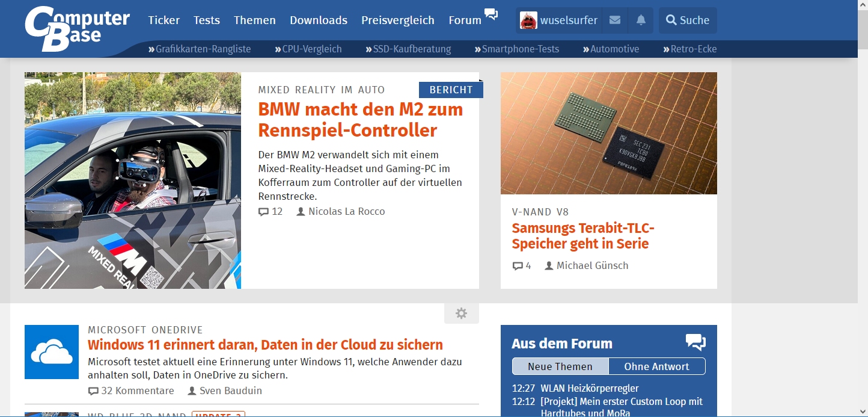The width and height of the screenshot is (868, 417).
Task: Select the Ohne Antwort tab
Action: click(x=657, y=366)
